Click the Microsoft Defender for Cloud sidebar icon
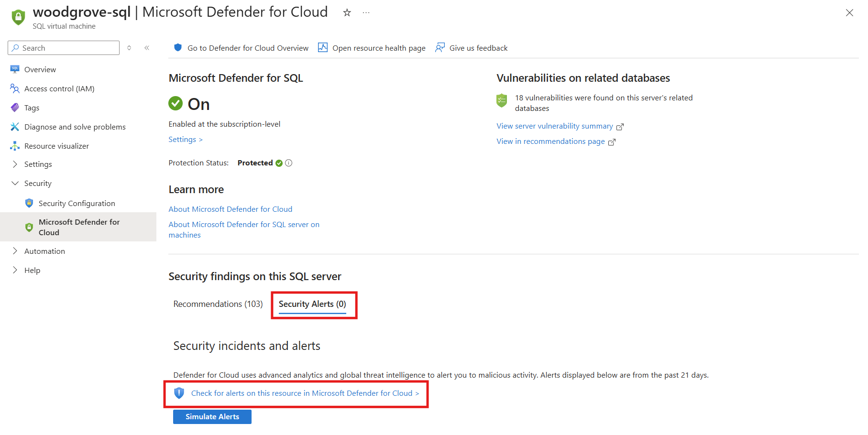The image size is (868, 435). click(x=29, y=227)
